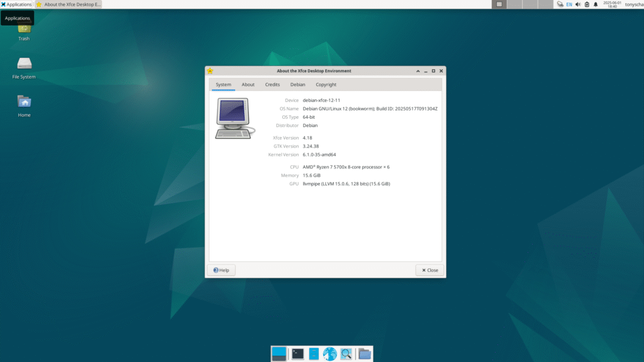The image size is (644, 362).
Task: Open the volume speaker icon
Action: click(578, 4)
